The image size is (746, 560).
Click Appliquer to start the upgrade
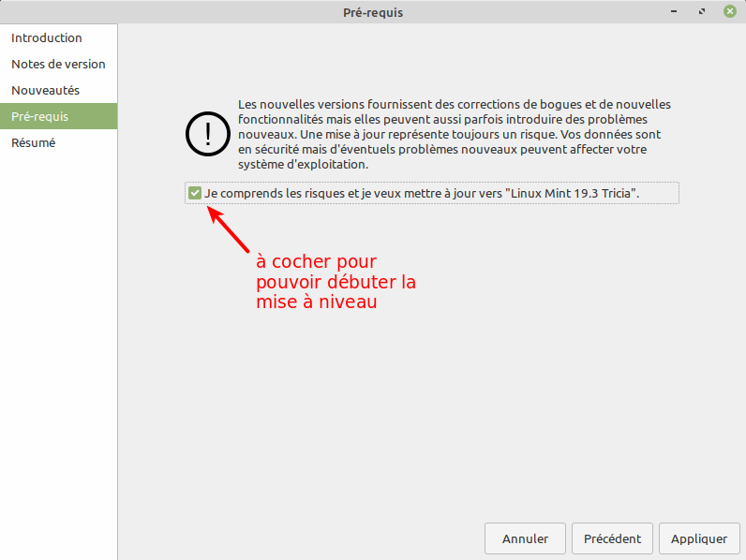click(699, 538)
